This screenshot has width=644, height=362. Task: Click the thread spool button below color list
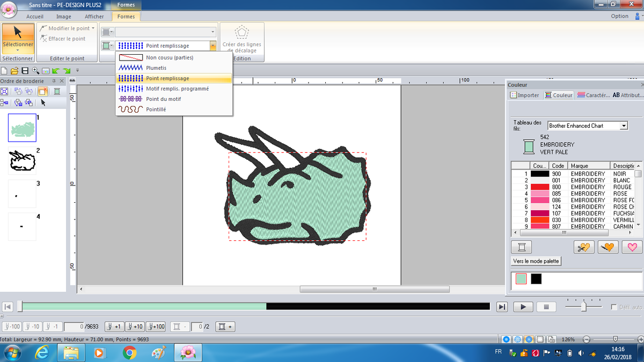coord(521,247)
